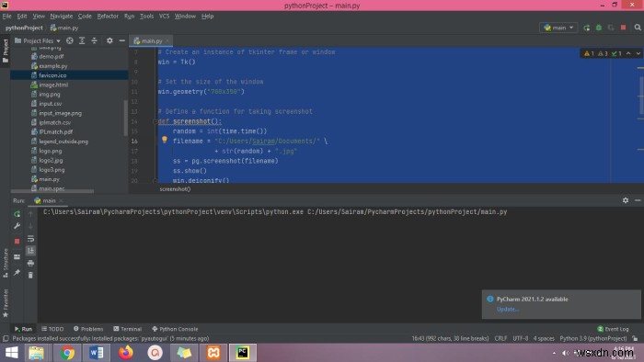Open the File menu
Screen dimensions: 644x362
click(7, 16)
